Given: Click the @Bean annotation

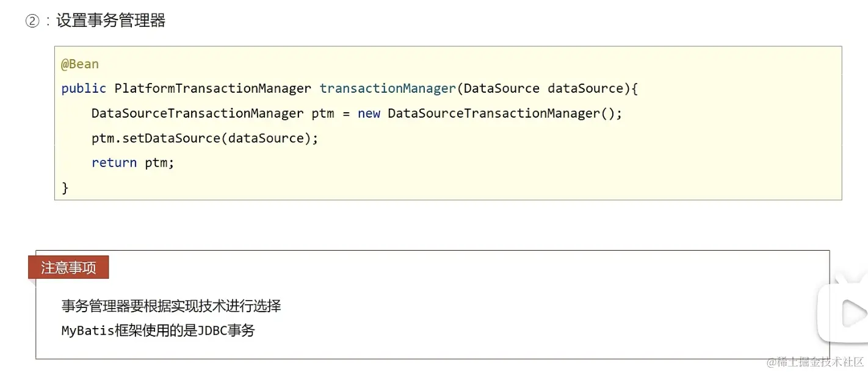Looking at the screenshot, I should pyautogui.click(x=80, y=64).
